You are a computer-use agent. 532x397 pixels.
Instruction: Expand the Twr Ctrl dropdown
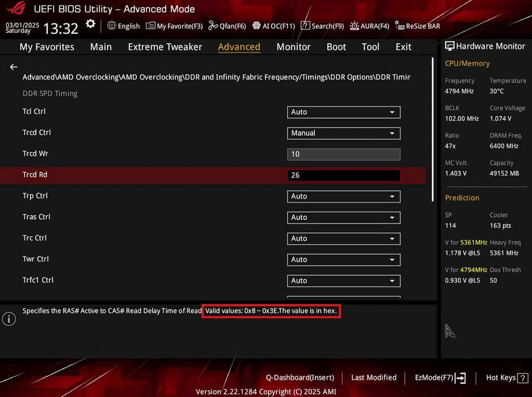click(x=344, y=260)
